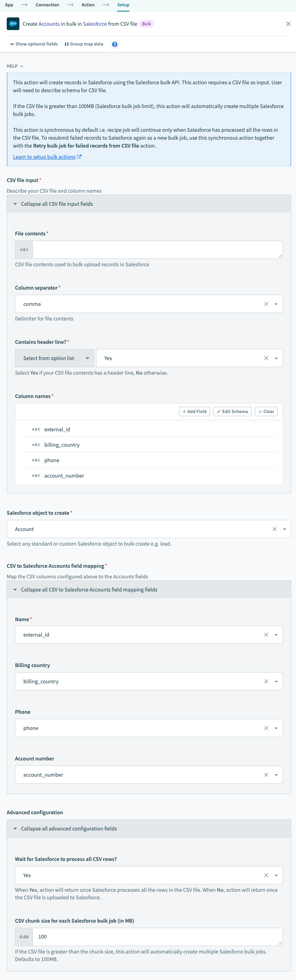Click the Salesforce logo icon in the header
This screenshot has width=296, height=980.
[x=13, y=24]
